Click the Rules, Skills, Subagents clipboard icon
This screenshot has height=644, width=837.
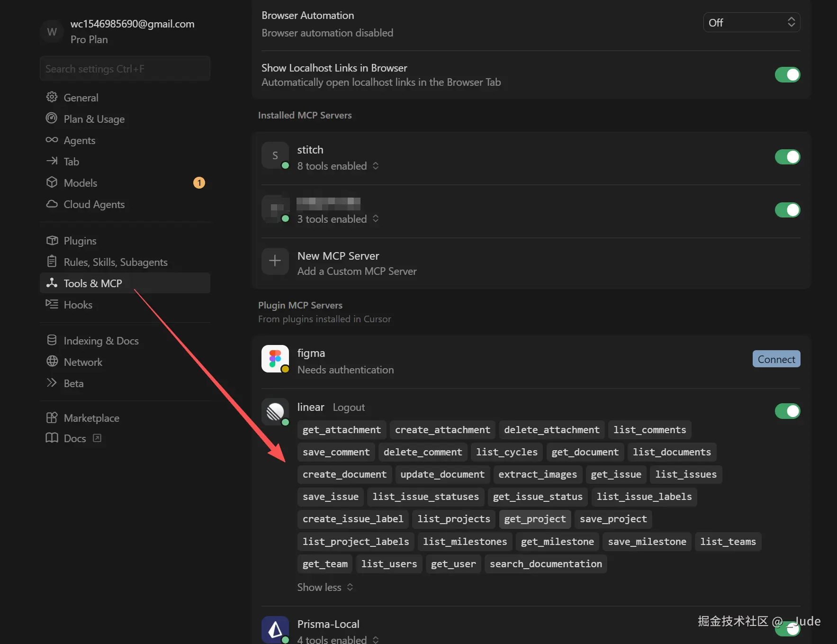click(x=52, y=262)
